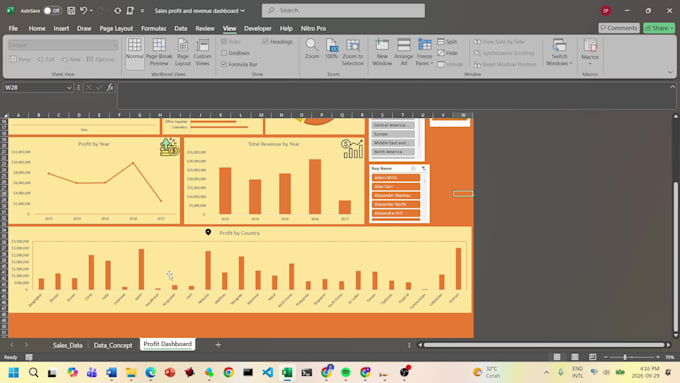Click the Normal view status bar icon

coord(557,357)
